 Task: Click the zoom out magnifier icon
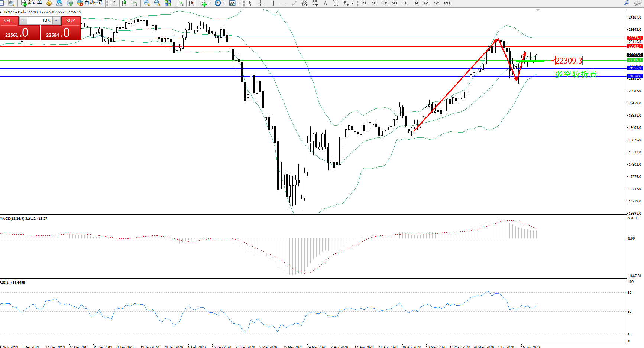(x=157, y=3)
